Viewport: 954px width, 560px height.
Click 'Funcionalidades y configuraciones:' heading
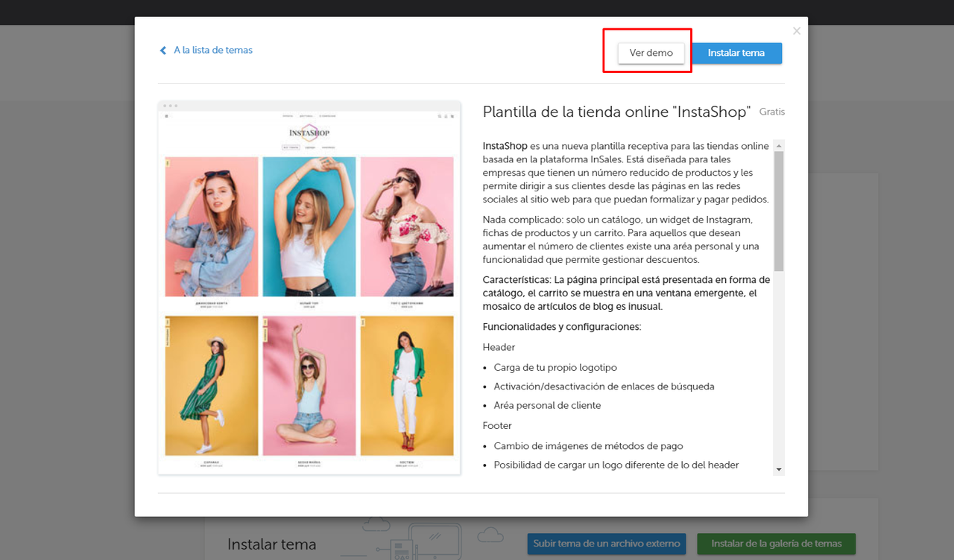click(x=562, y=327)
